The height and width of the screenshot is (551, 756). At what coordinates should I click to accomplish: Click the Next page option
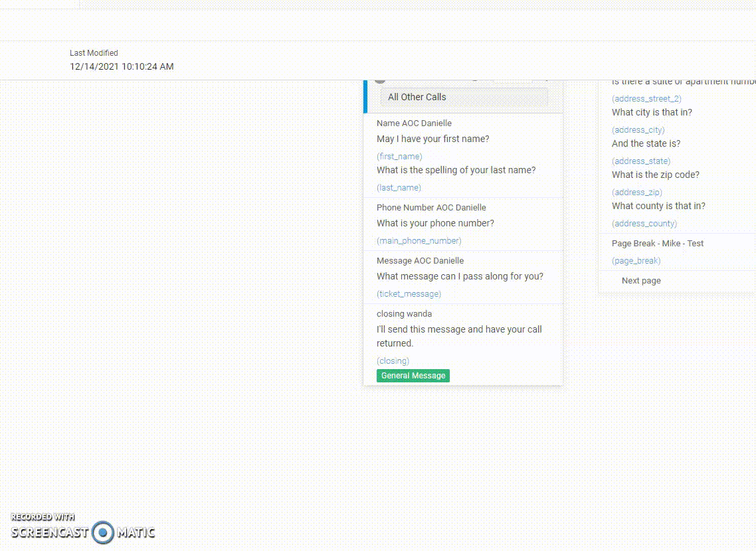(x=641, y=281)
